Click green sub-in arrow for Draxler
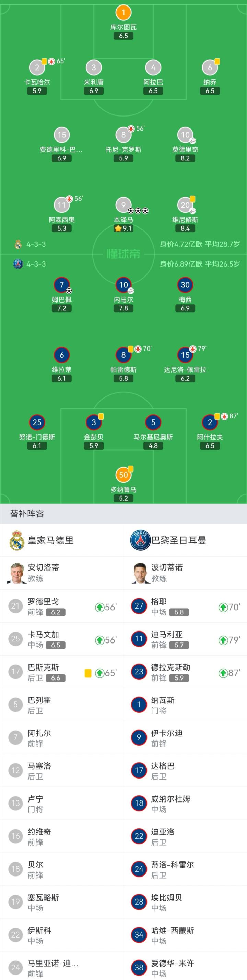Screen dimensions: 247x980 coord(223,673)
